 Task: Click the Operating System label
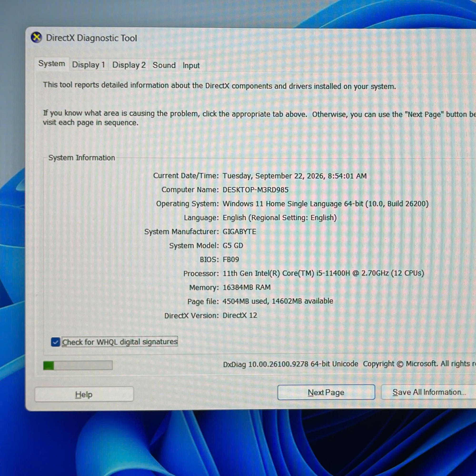pos(188,204)
